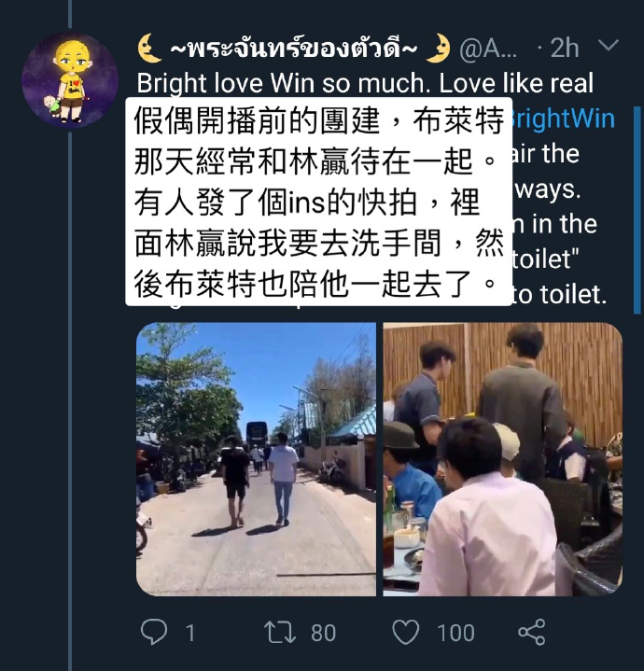Click the retweet count 80

[x=323, y=633]
